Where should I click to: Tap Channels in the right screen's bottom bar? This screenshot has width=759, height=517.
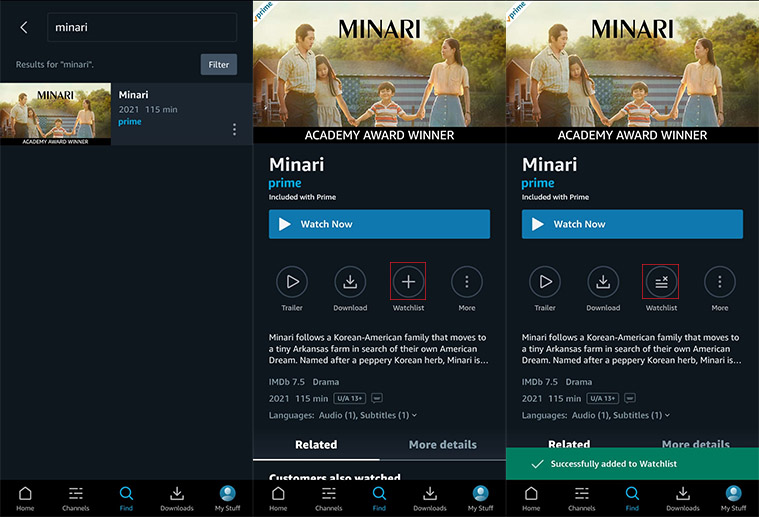[x=582, y=499]
